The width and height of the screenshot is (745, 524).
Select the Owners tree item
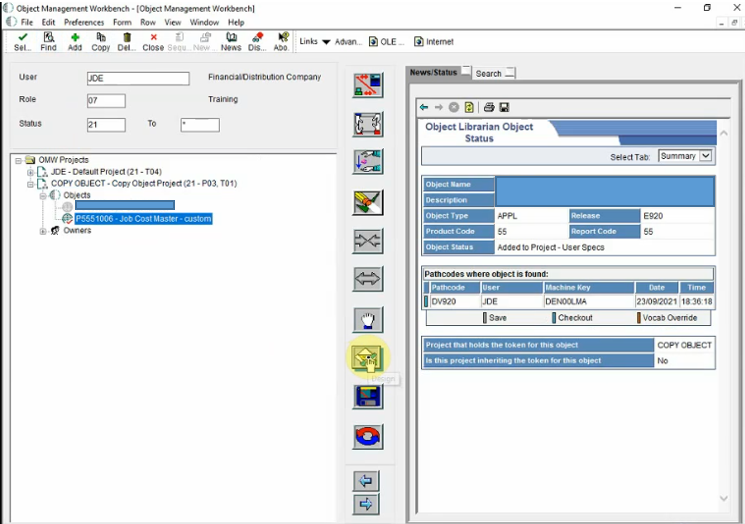click(77, 230)
